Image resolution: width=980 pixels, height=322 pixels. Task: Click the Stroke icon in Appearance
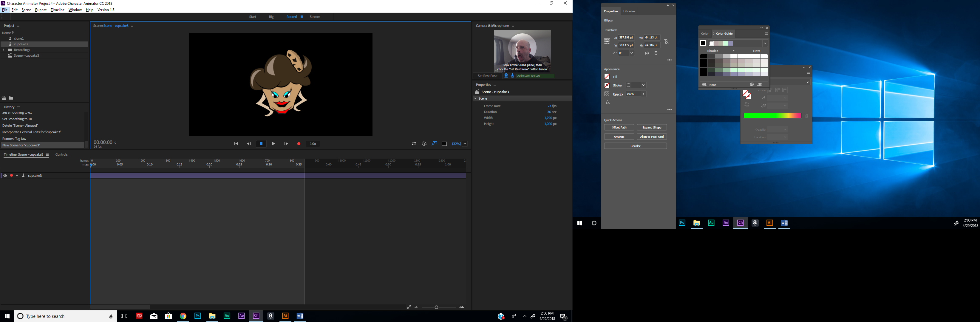tap(607, 85)
